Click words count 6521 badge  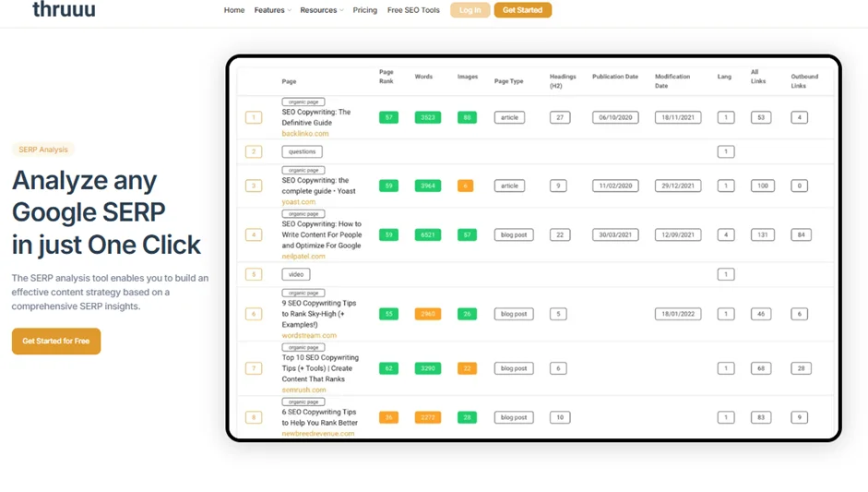pyautogui.click(x=428, y=234)
